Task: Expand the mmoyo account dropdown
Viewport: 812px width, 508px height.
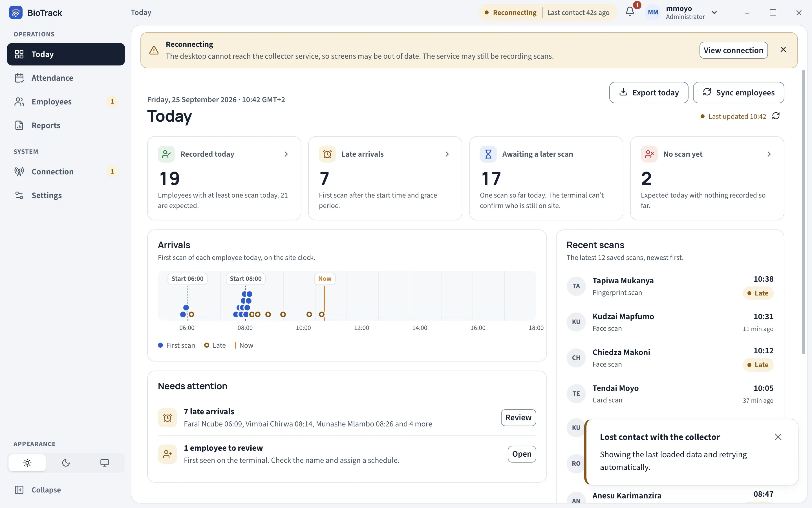Action: click(x=714, y=12)
